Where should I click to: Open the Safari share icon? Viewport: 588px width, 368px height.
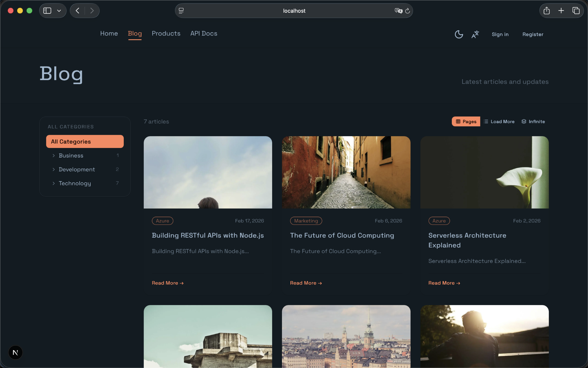(x=547, y=11)
